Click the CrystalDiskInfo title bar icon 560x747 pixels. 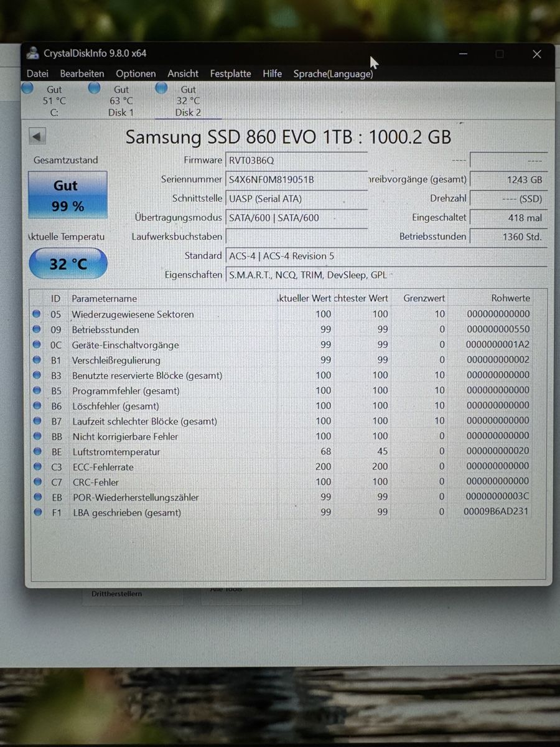click(33, 54)
